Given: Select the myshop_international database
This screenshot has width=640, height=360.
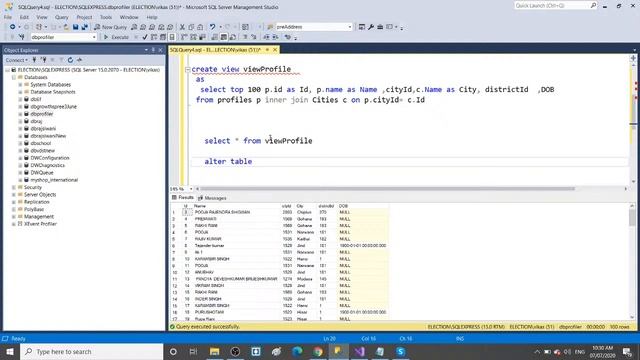Looking at the screenshot, I should 54,180.
